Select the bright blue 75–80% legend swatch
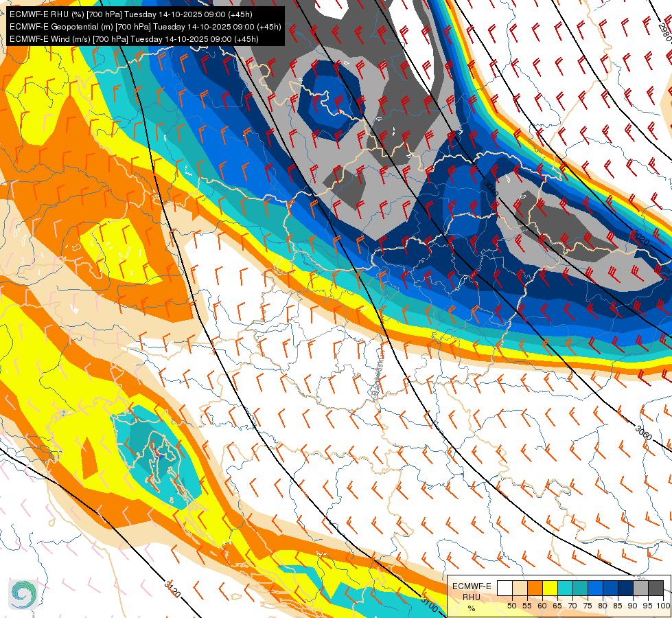Screen dimensions: 672x618 594,588
